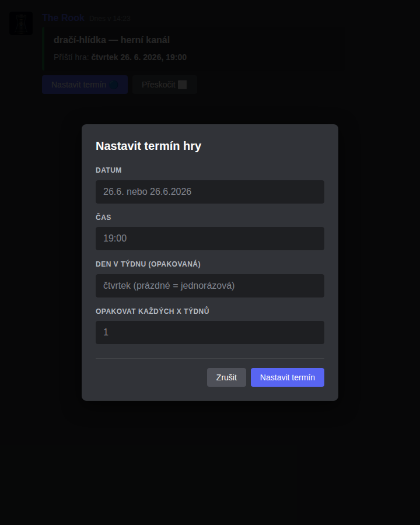Focus the Den v týdnu input field
Screen dimensions: 420x525
(x=210, y=286)
